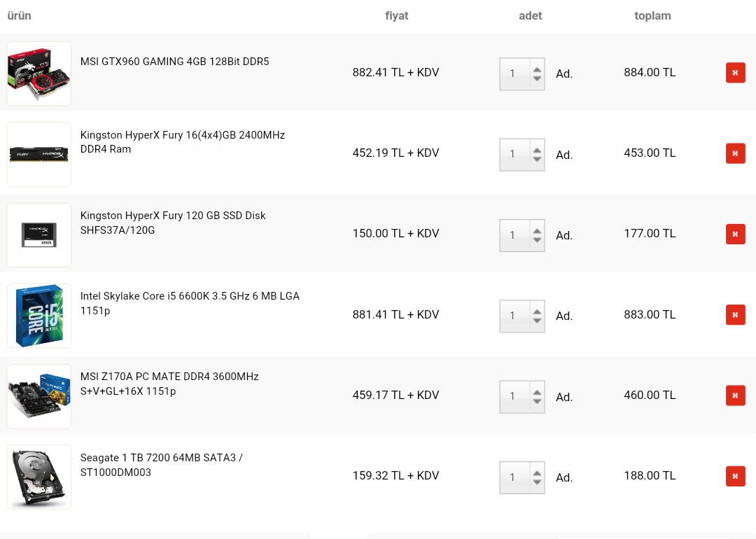Open the MSI Z170A PC MATE product link
The height and width of the screenshot is (539, 756).
point(169,384)
